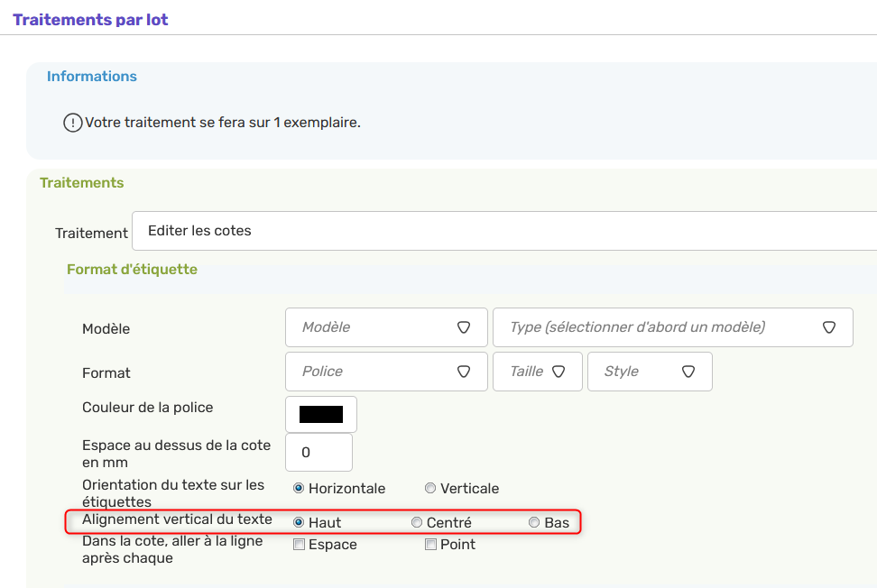Open the Police dropdown

pos(386,372)
